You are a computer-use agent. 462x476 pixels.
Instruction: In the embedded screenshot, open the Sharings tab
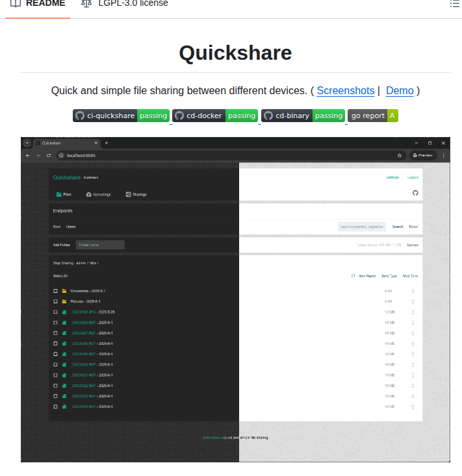click(x=136, y=194)
